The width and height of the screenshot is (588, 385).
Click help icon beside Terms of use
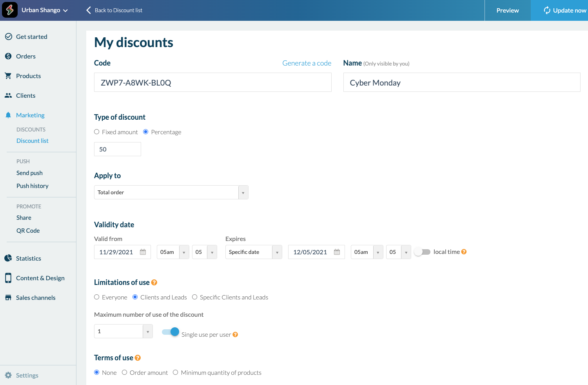tap(138, 358)
